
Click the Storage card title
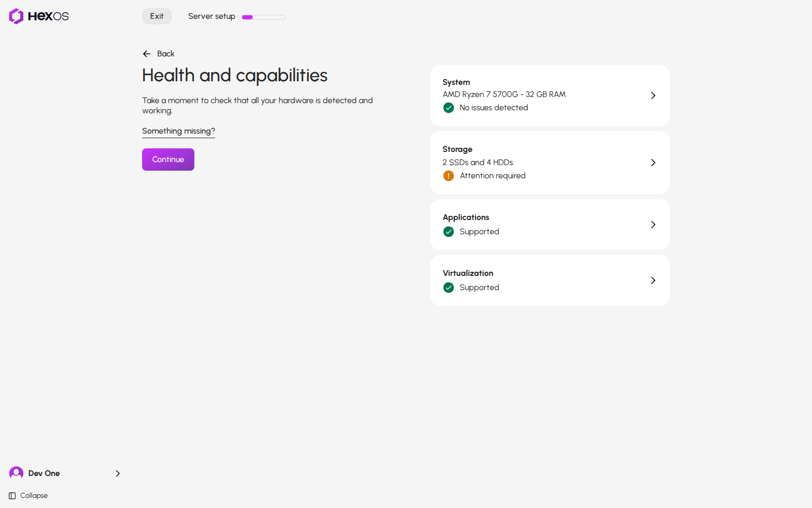point(457,149)
